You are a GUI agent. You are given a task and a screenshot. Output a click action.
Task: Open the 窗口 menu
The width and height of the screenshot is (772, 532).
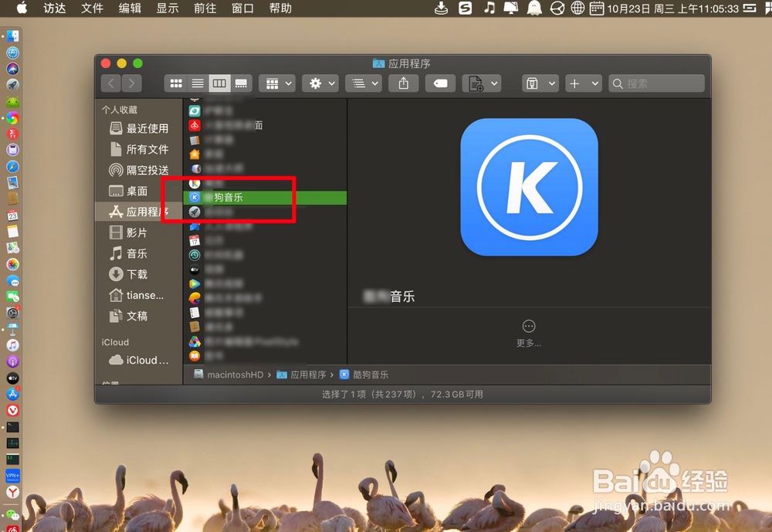point(242,8)
